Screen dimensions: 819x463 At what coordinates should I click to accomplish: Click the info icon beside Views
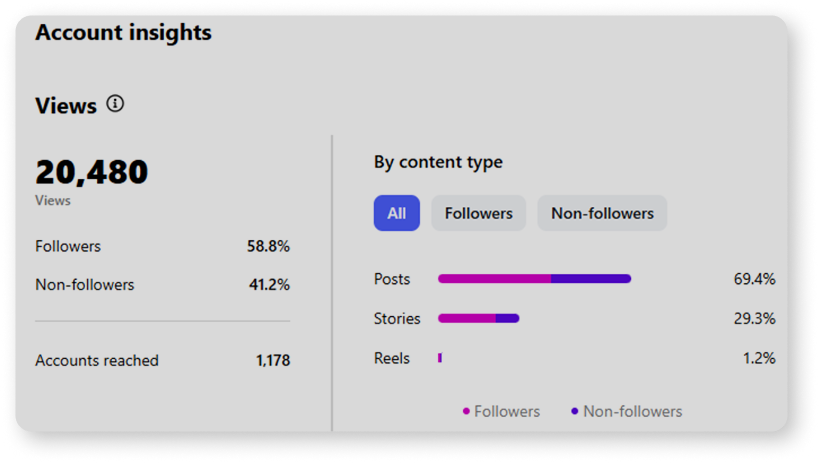115,103
